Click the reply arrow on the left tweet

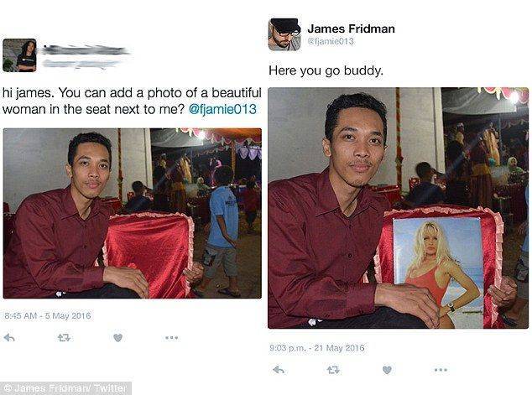tap(9, 337)
